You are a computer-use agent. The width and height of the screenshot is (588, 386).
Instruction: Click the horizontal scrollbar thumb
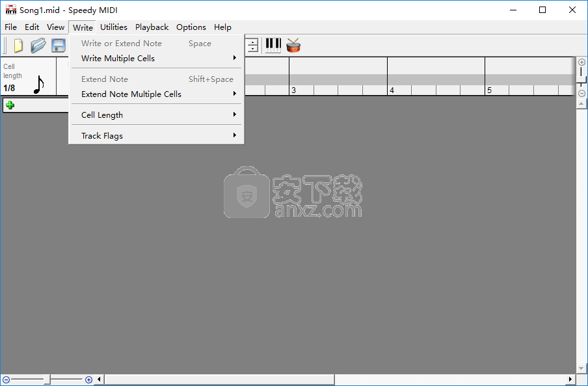(219, 379)
